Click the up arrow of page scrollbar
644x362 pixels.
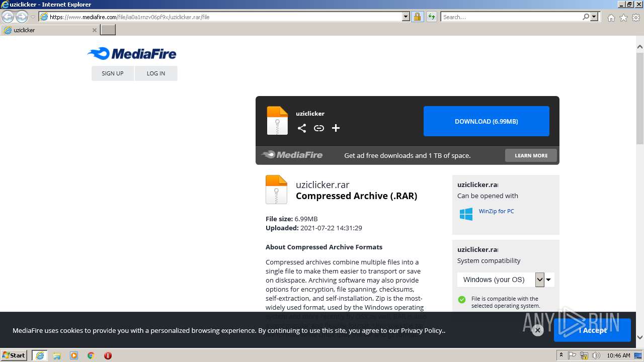click(640, 47)
